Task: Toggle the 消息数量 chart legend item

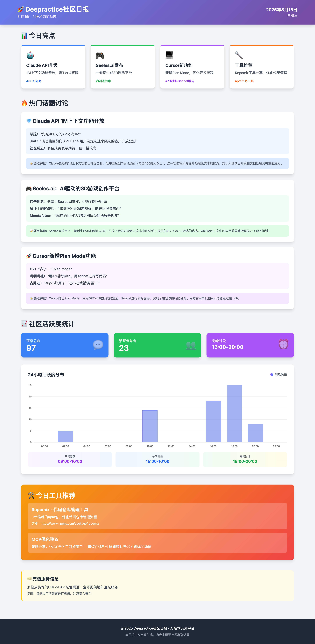Action: coord(279,374)
